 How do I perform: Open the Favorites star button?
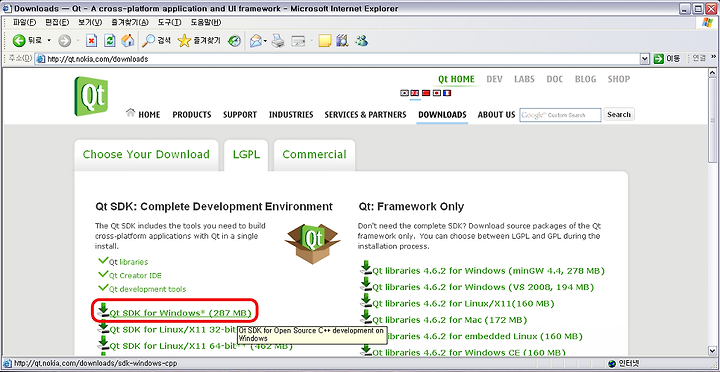(184, 41)
